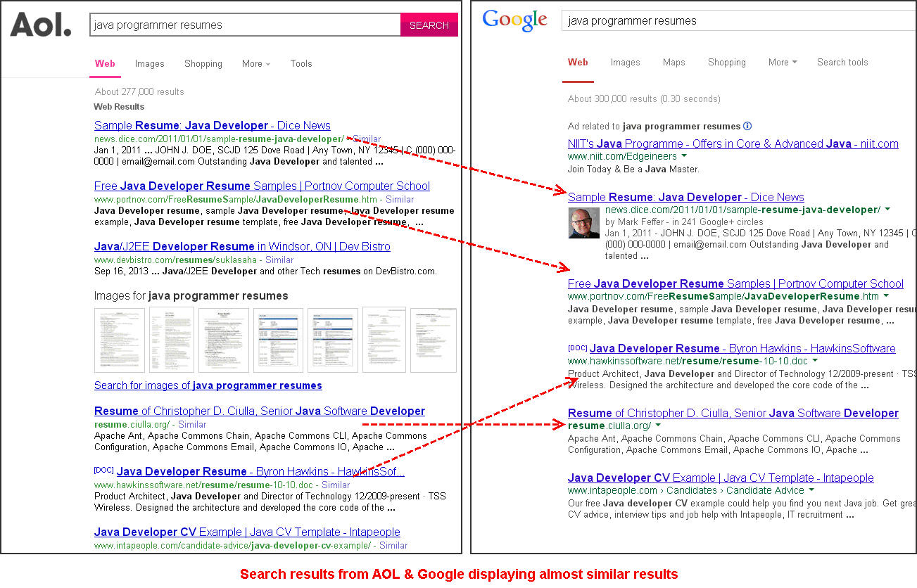The width and height of the screenshot is (917, 588).
Task: Open Google result Java Developer CV Example Intapeople
Action: click(x=721, y=478)
